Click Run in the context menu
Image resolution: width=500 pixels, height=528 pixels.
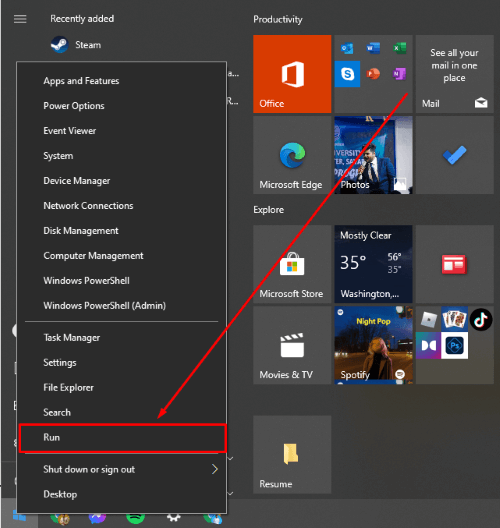tap(122, 438)
